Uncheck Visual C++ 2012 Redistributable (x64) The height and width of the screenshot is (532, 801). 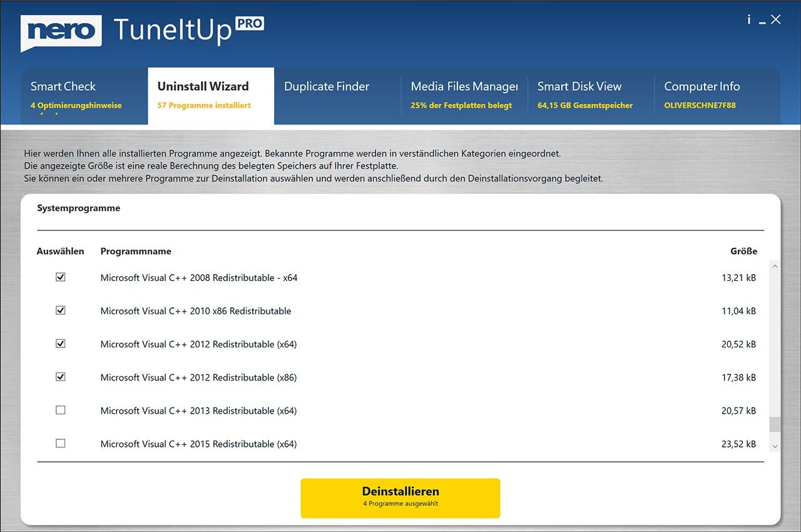tap(61, 344)
